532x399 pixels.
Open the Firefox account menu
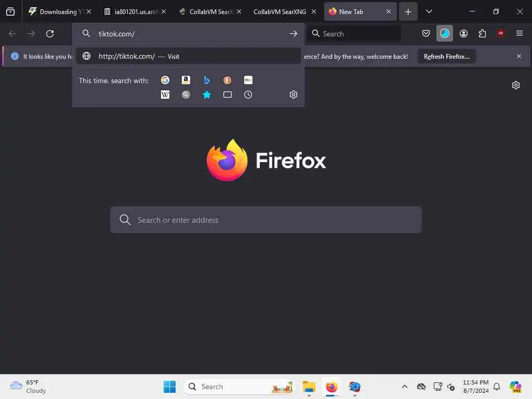coord(463,33)
